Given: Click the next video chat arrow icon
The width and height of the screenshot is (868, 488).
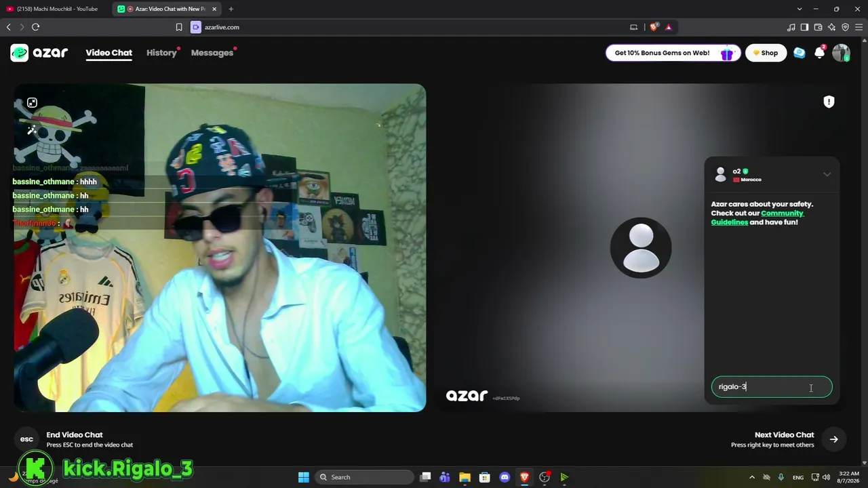Looking at the screenshot, I should click(x=833, y=439).
